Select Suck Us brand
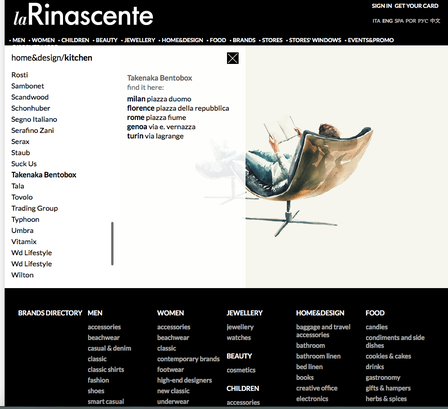This screenshot has height=409, width=448. (24, 164)
